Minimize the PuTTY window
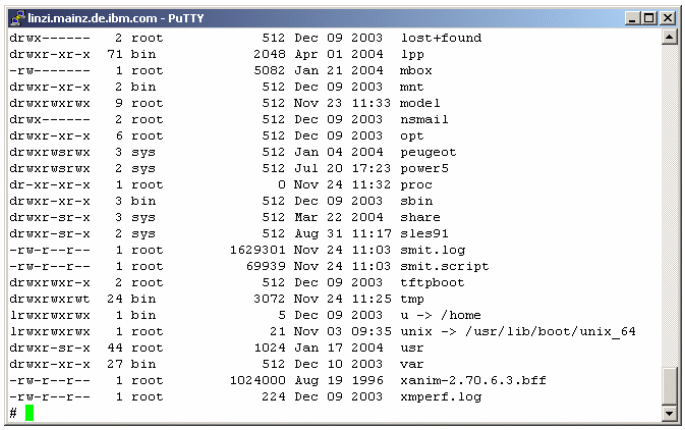The image size is (685, 430). click(632, 18)
